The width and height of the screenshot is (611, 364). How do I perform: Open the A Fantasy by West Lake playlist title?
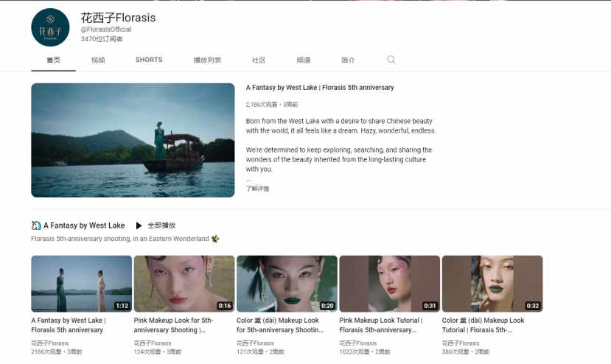(84, 225)
